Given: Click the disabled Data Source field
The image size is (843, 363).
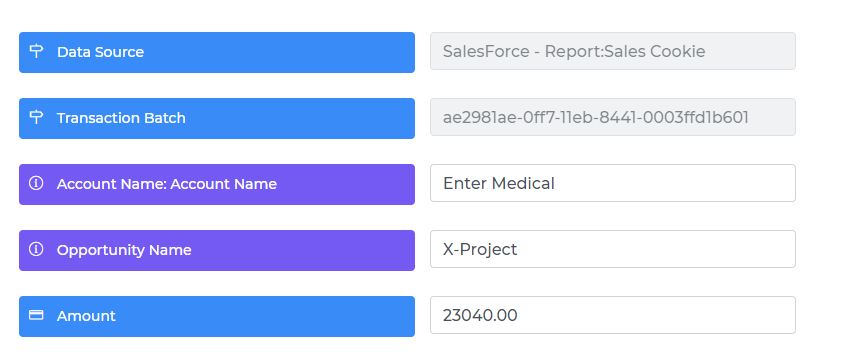Looking at the screenshot, I should tap(613, 51).
